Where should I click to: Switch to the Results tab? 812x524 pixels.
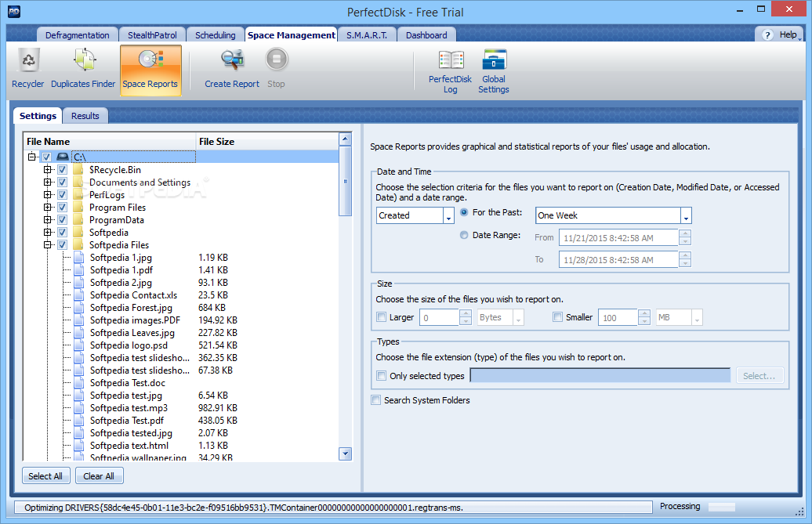coord(85,116)
